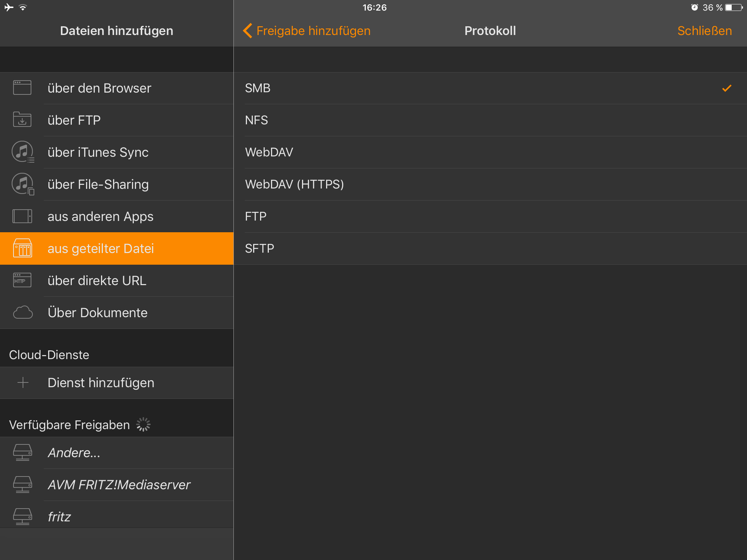Image resolution: width=747 pixels, height=560 pixels.
Task: Click the cloud icon for Dokumente
Action: (22, 312)
